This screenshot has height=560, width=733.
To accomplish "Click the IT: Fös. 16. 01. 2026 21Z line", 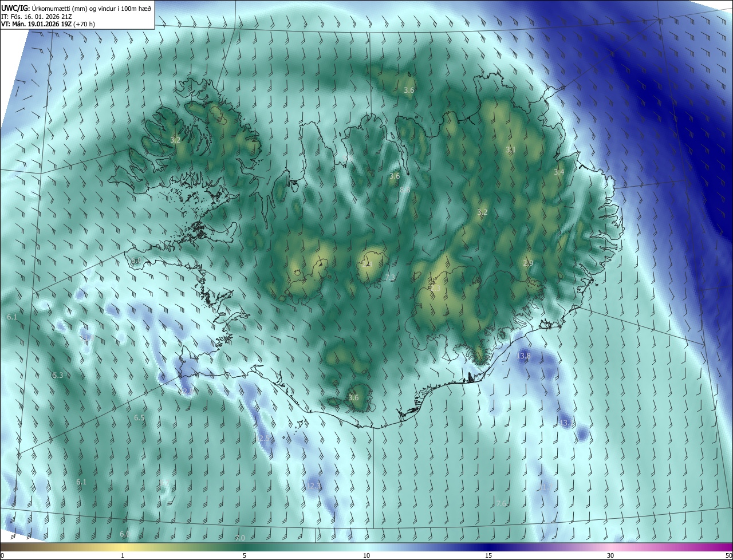I will pyautogui.click(x=36, y=16).
